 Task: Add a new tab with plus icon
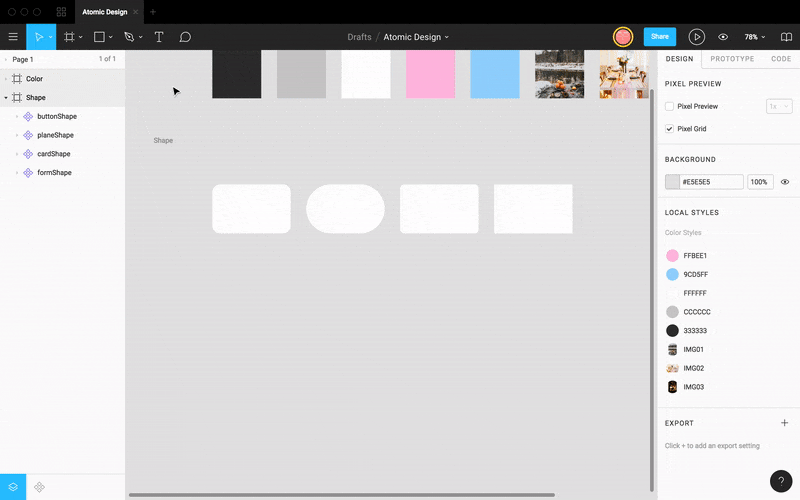(153, 12)
